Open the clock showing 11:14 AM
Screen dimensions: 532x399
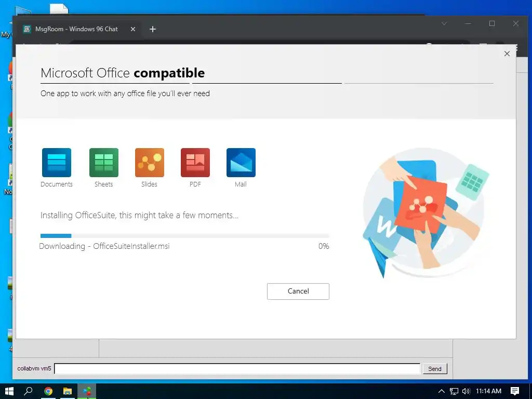(x=488, y=391)
